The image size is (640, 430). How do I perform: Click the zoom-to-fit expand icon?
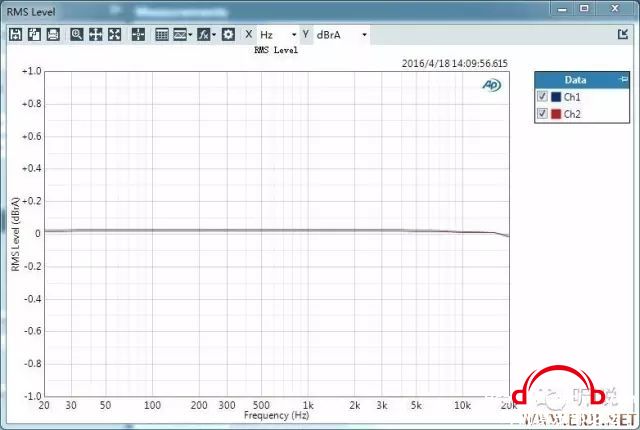115,35
